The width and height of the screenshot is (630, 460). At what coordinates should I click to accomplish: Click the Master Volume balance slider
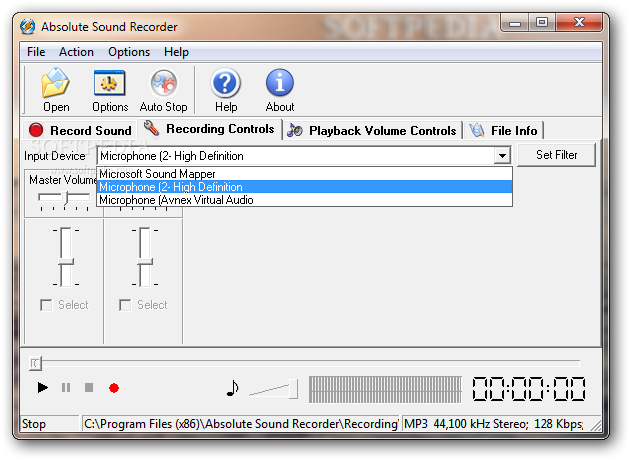point(64,198)
